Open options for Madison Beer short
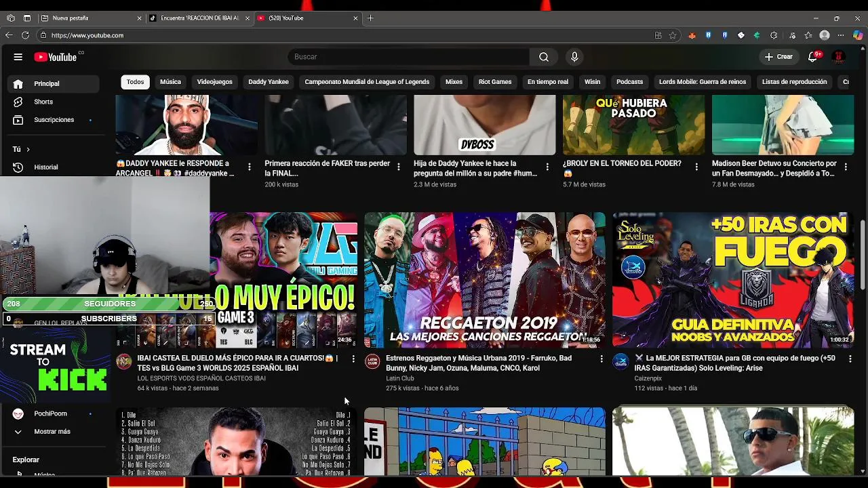The width and height of the screenshot is (868, 488). [x=846, y=166]
